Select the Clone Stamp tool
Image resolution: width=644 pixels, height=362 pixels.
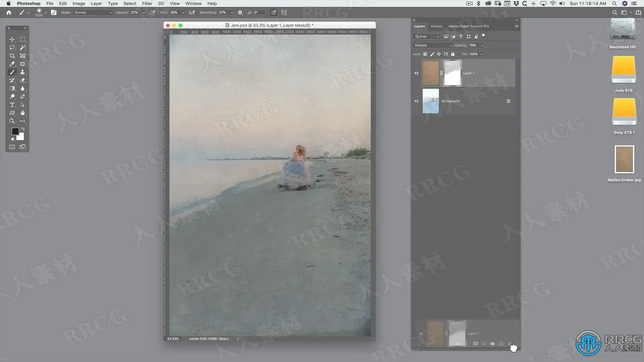coord(22,72)
